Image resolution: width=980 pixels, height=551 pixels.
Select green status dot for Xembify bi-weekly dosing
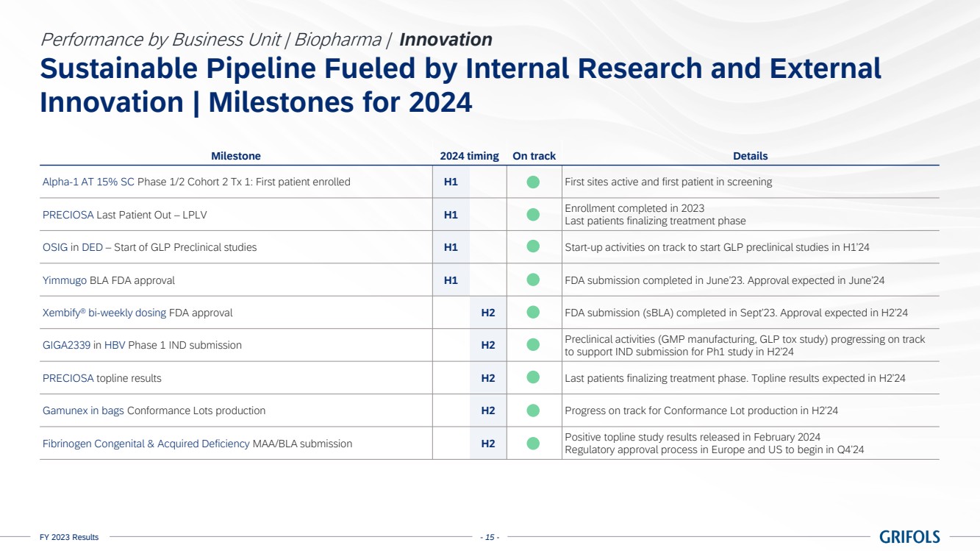(533, 313)
